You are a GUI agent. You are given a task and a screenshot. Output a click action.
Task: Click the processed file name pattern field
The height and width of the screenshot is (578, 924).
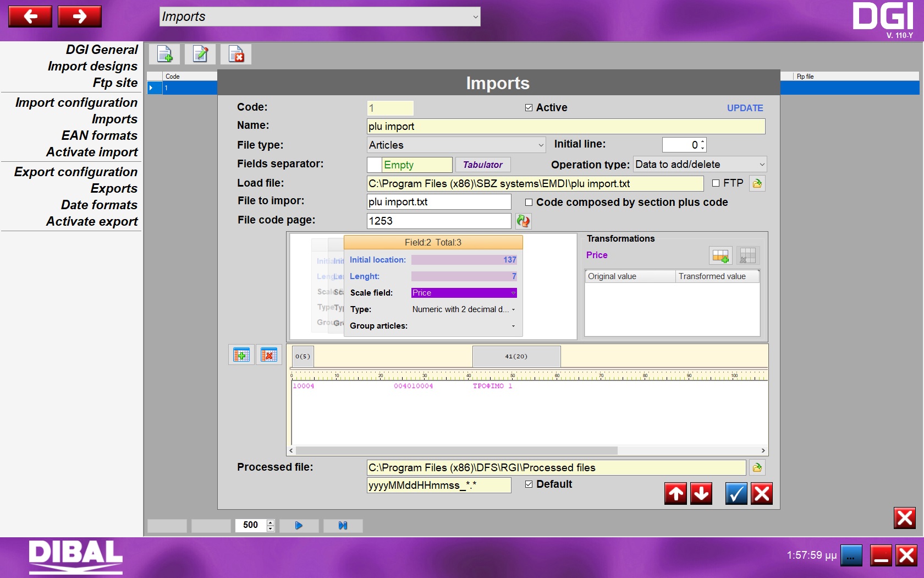pos(439,485)
